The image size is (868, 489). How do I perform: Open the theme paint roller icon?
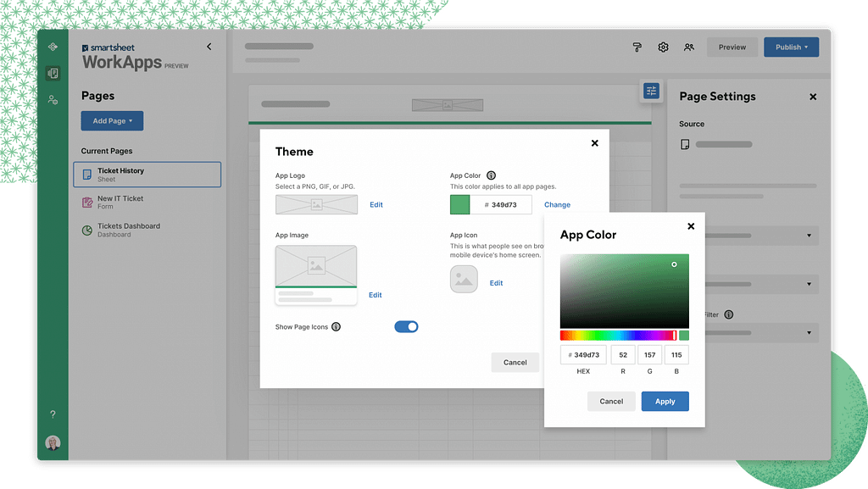click(x=637, y=47)
